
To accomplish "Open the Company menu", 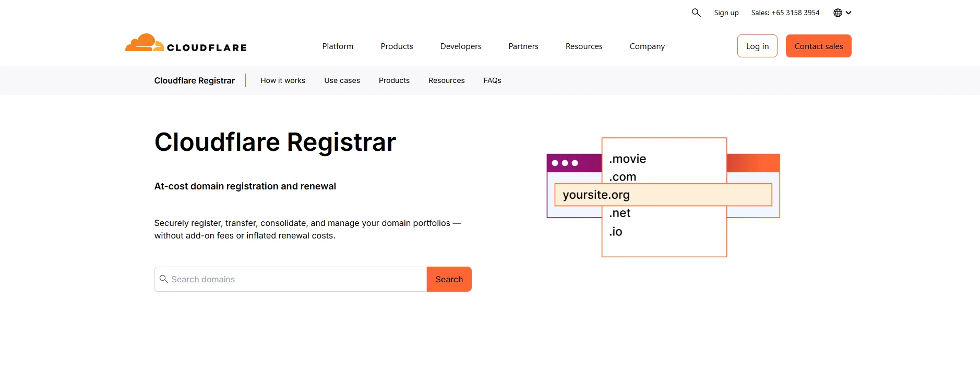I will 647,46.
